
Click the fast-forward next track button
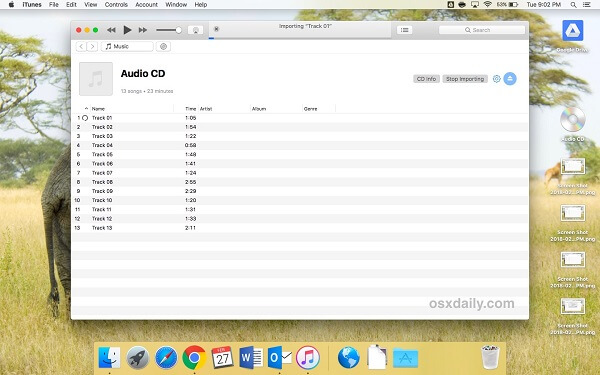click(x=143, y=30)
